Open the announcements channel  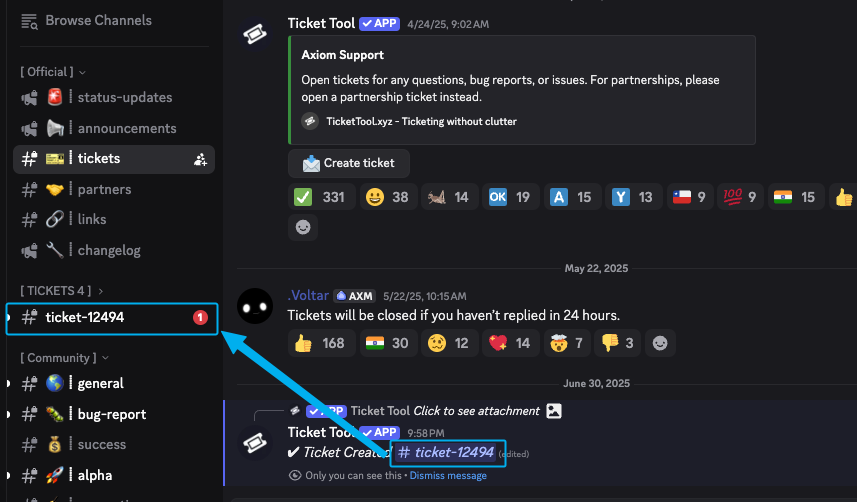click(126, 128)
